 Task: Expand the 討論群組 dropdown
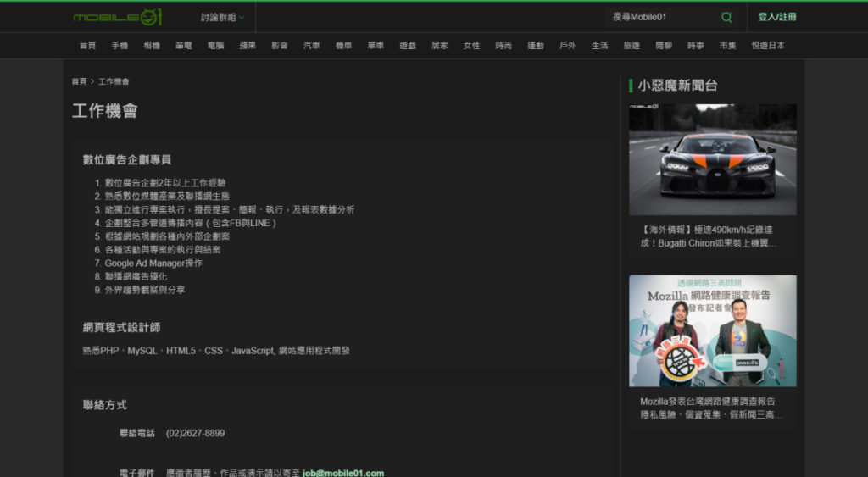(x=222, y=17)
